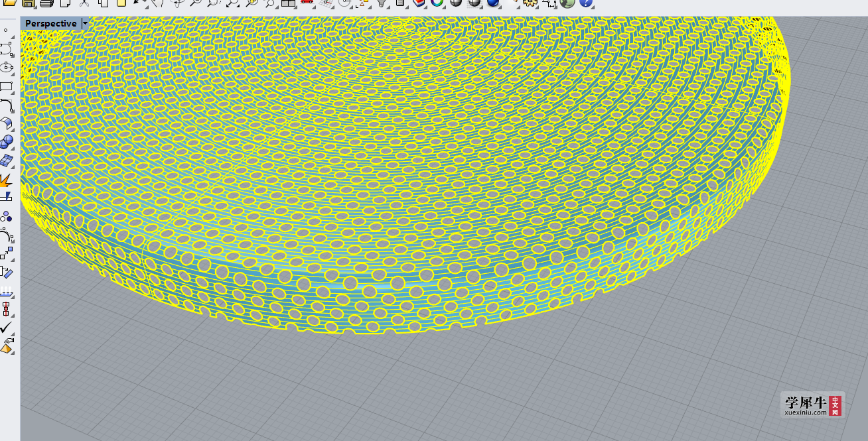Select the Rectangle tool in left toolbar
This screenshot has height=441, width=868.
(6, 86)
